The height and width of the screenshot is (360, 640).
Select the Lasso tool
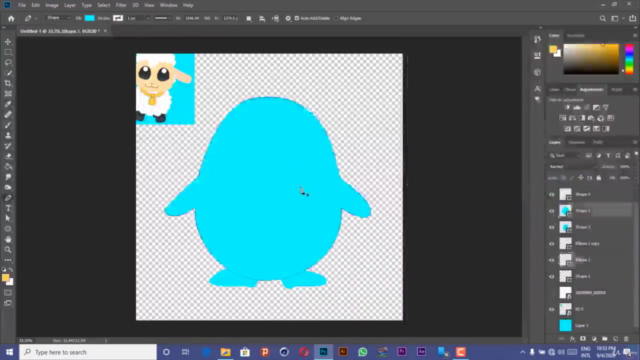click(x=8, y=62)
